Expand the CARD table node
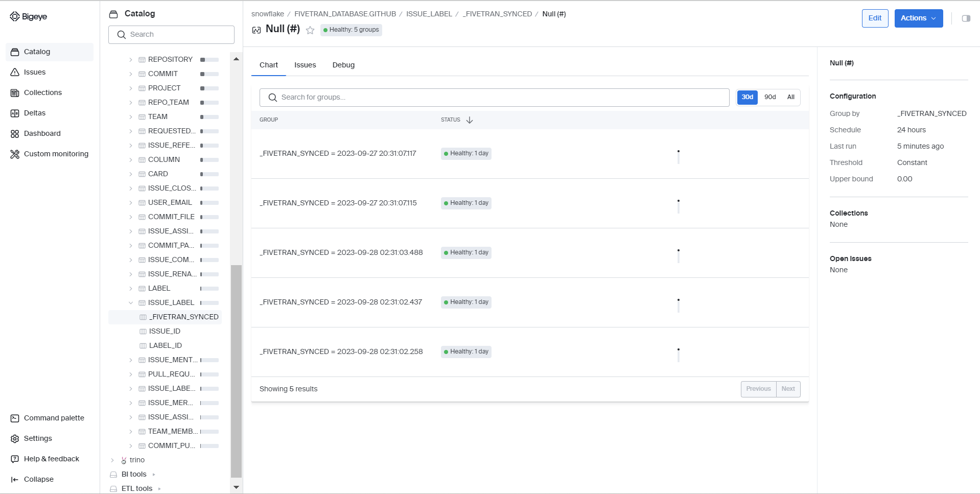Image resolution: width=980 pixels, height=494 pixels. [131, 174]
